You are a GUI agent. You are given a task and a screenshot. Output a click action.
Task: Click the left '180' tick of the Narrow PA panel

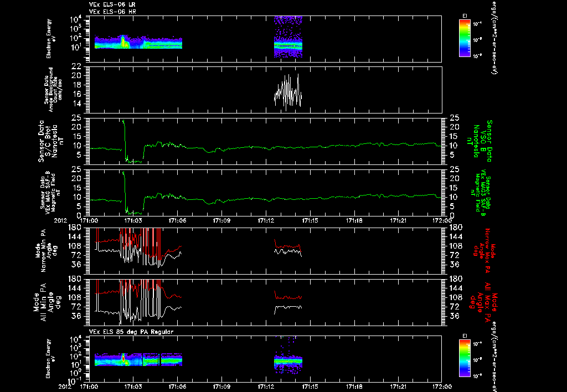(74, 227)
